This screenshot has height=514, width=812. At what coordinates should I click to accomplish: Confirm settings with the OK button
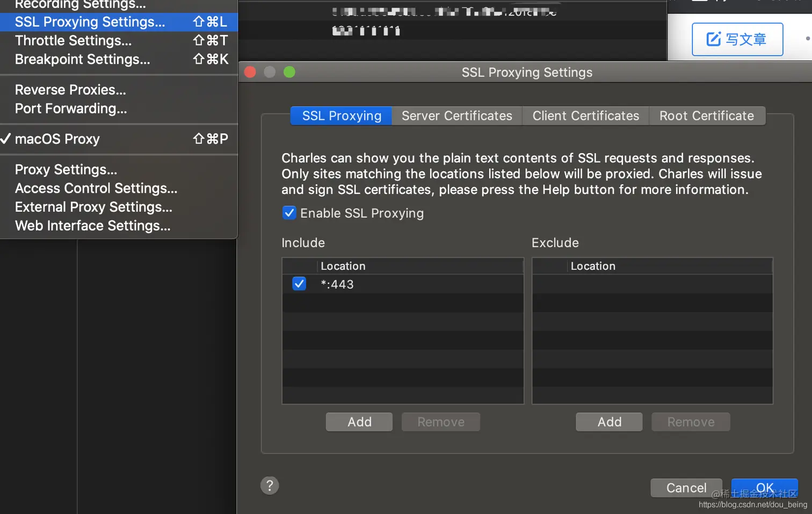pos(765,488)
